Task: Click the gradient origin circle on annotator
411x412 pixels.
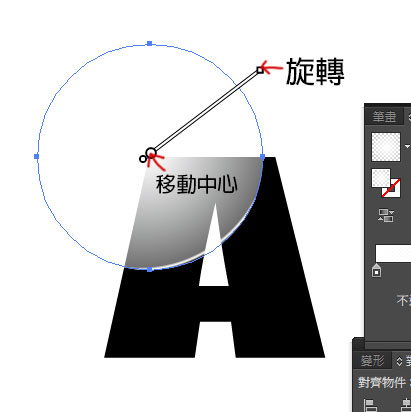Action: click(x=151, y=152)
